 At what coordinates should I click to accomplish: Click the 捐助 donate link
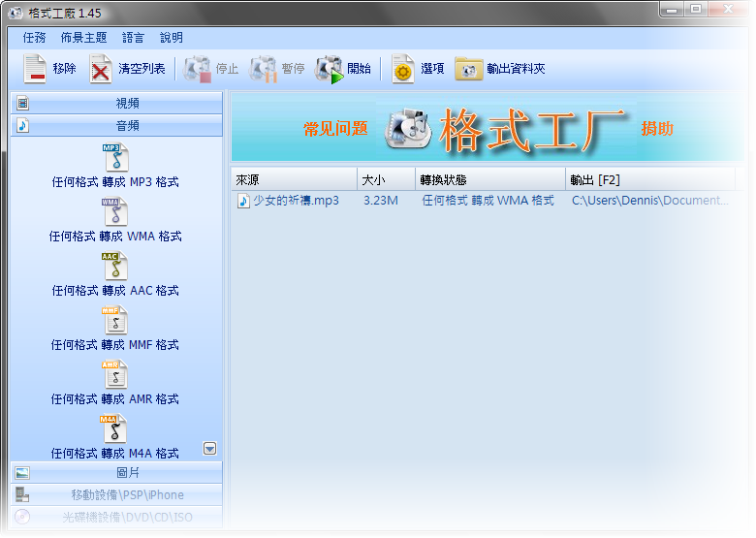click(657, 129)
